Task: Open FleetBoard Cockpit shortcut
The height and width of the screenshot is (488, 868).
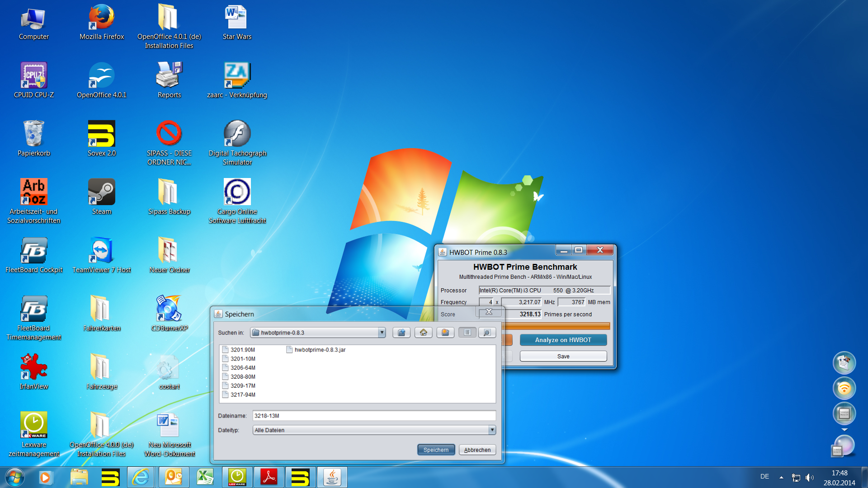Action: click(33, 255)
